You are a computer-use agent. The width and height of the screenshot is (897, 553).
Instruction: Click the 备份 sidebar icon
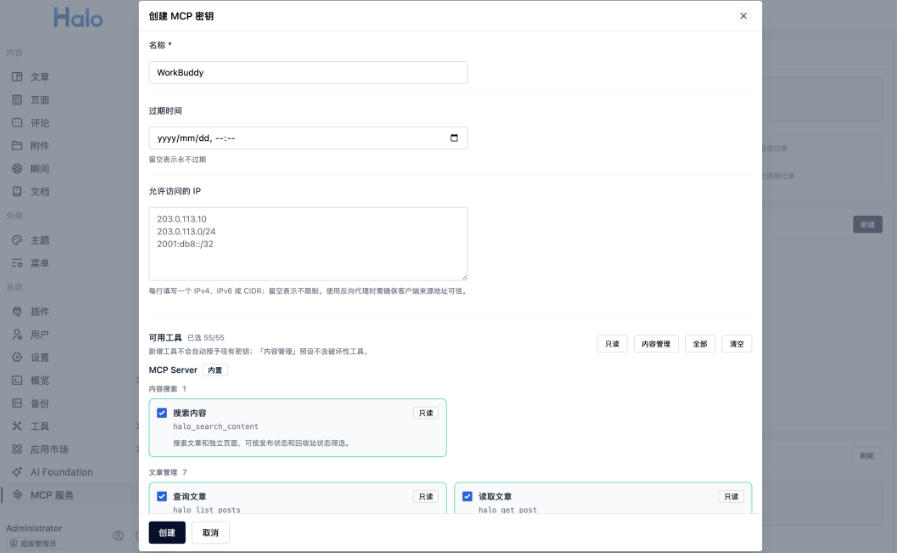click(17, 403)
